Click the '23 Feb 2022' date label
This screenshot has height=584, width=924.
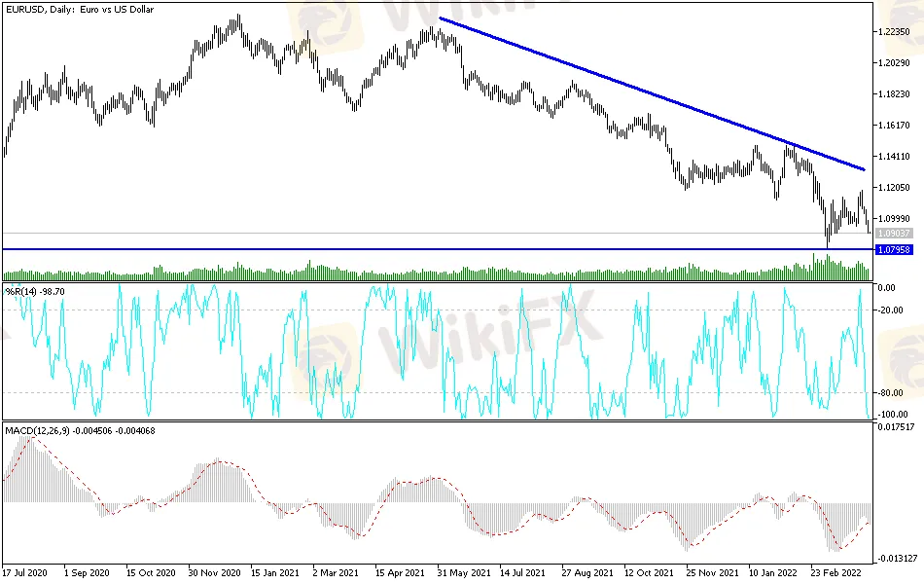[x=835, y=572]
